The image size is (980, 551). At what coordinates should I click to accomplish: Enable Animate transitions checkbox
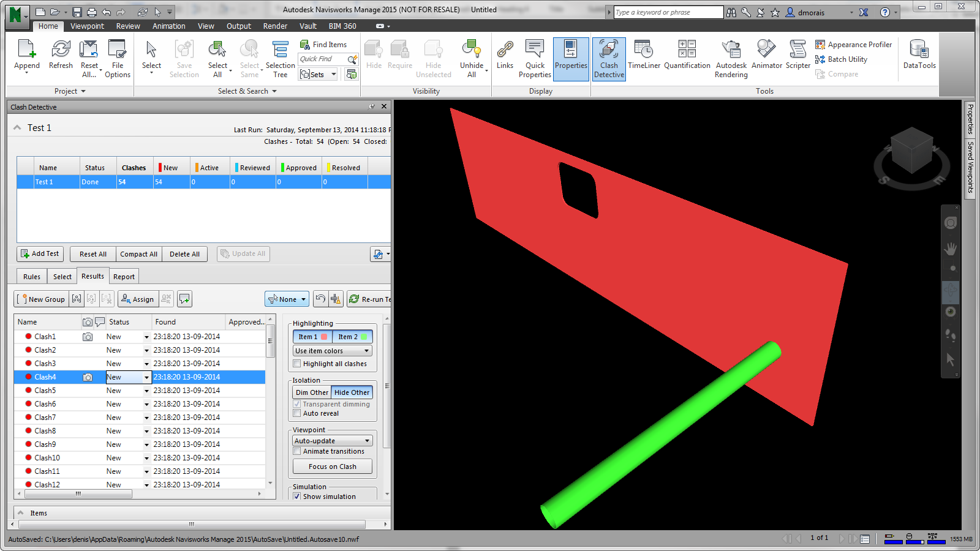pyautogui.click(x=297, y=451)
